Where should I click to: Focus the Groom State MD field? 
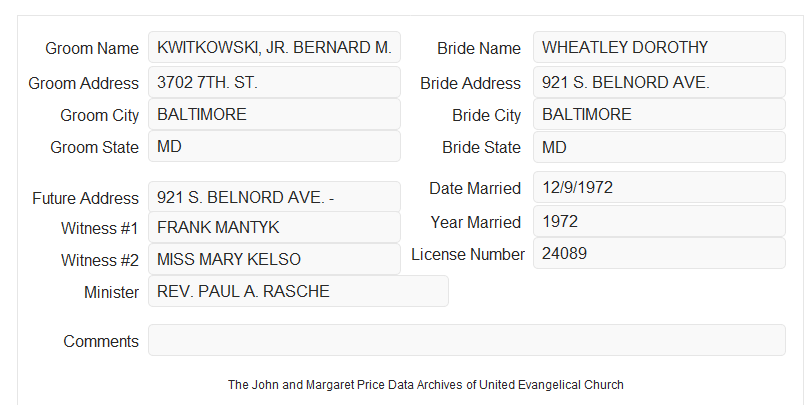(274, 146)
